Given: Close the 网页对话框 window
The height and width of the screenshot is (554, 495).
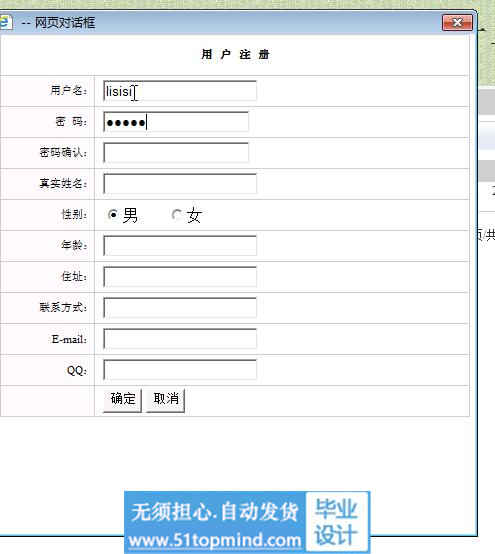Looking at the screenshot, I should (x=457, y=23).
